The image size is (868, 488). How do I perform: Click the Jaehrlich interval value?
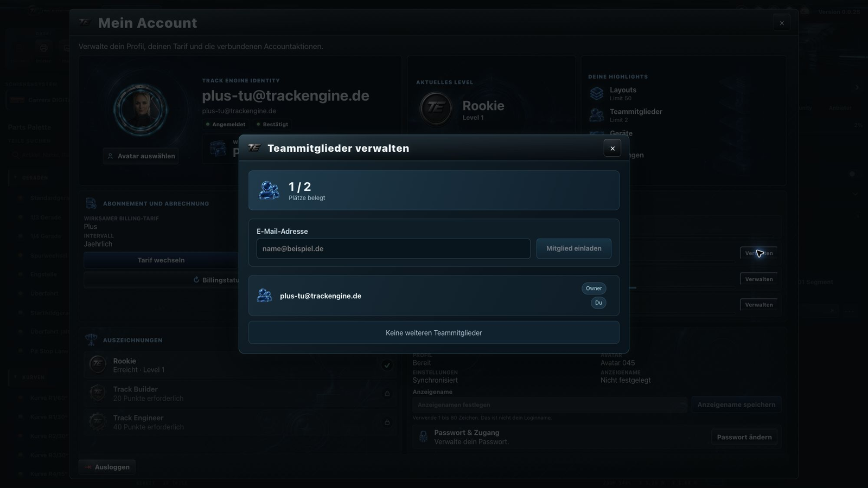point(98,244)
